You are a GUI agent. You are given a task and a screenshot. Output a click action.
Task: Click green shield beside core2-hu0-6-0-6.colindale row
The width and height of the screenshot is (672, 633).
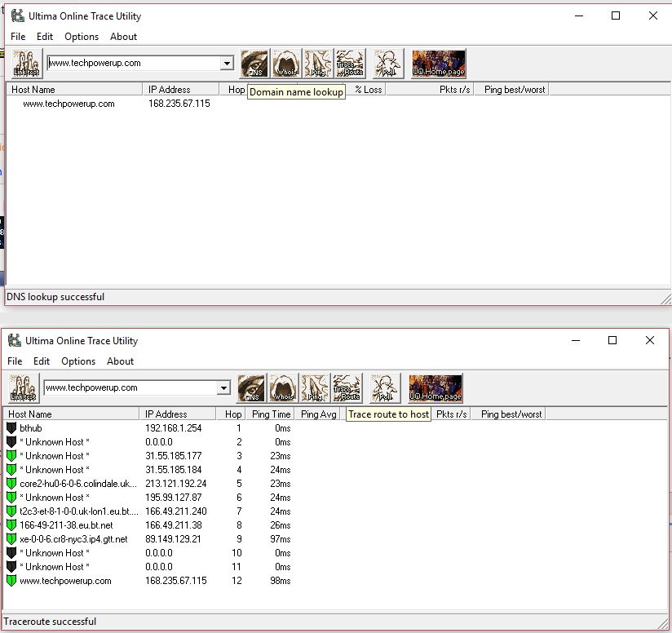coord(11,484)
